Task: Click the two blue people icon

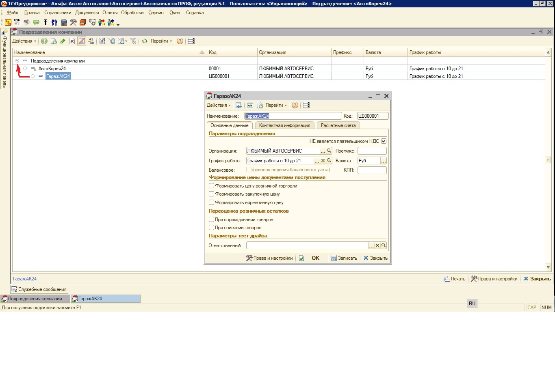Action: point(54,22)
